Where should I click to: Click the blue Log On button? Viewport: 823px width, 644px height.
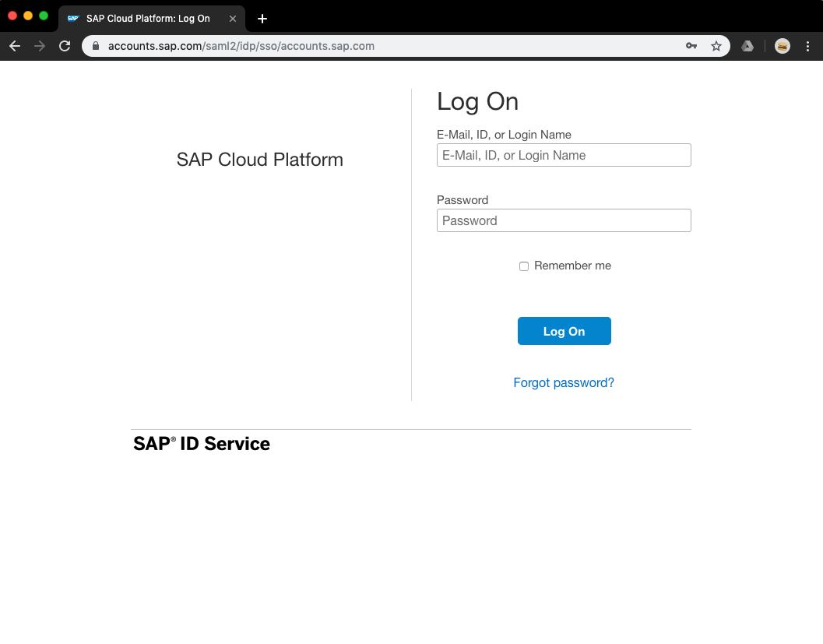pos(564,331)
